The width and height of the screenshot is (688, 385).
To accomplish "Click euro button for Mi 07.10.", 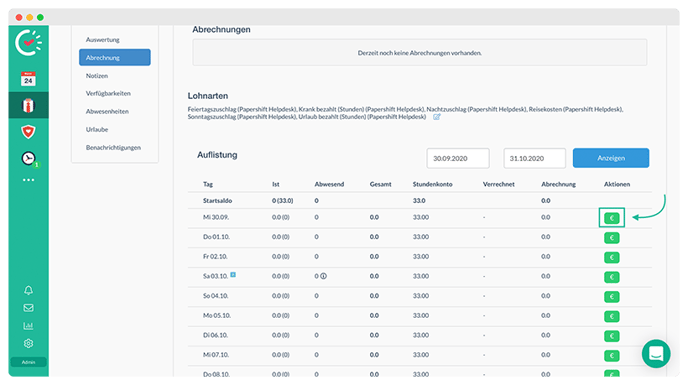I will click(612, 356).
